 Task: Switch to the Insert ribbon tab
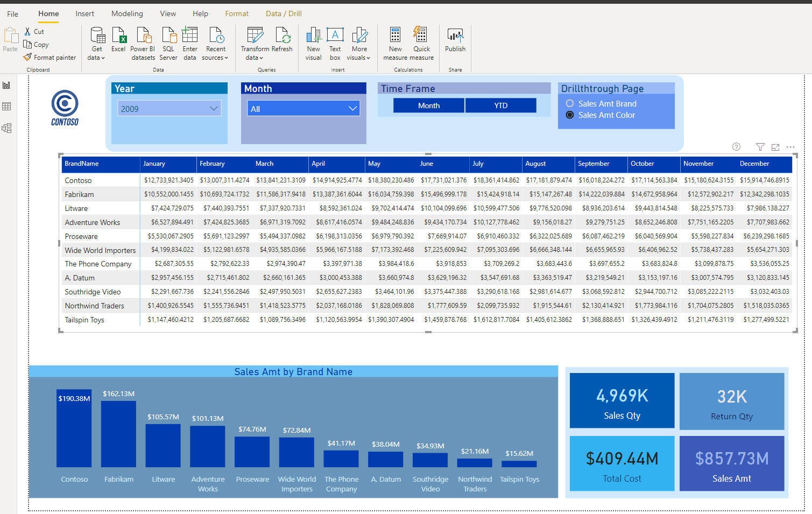pos(84,13)
